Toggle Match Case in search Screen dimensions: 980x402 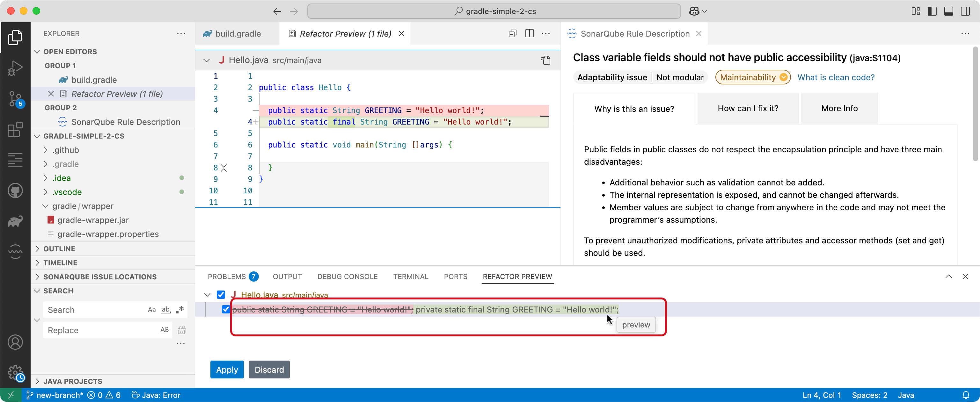(x=152, y=310)
